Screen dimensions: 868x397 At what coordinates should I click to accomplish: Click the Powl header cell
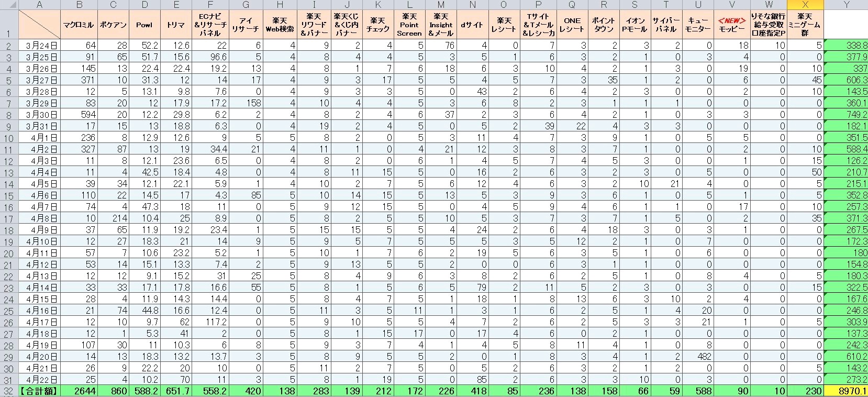click(144, 25)
